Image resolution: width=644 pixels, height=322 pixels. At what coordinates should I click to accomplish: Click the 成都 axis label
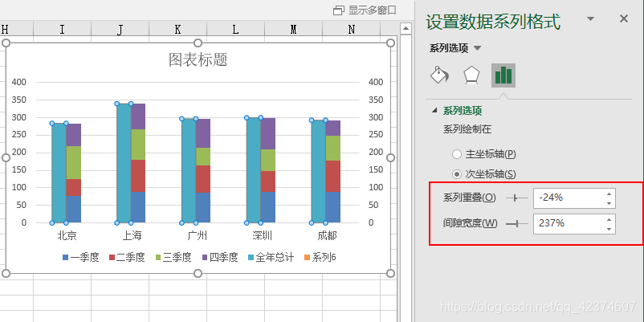[x=327, y=236]
